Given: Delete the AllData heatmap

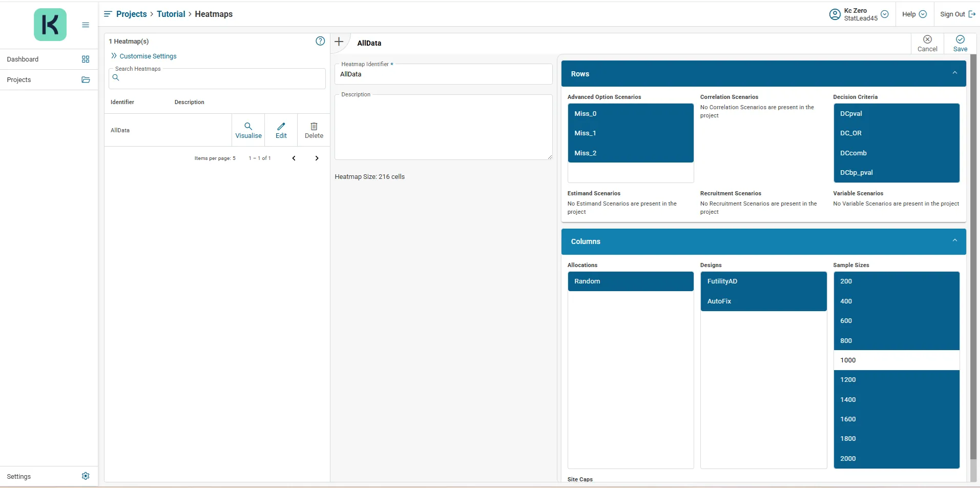Looking at the screenshot, I should (314, 130).
